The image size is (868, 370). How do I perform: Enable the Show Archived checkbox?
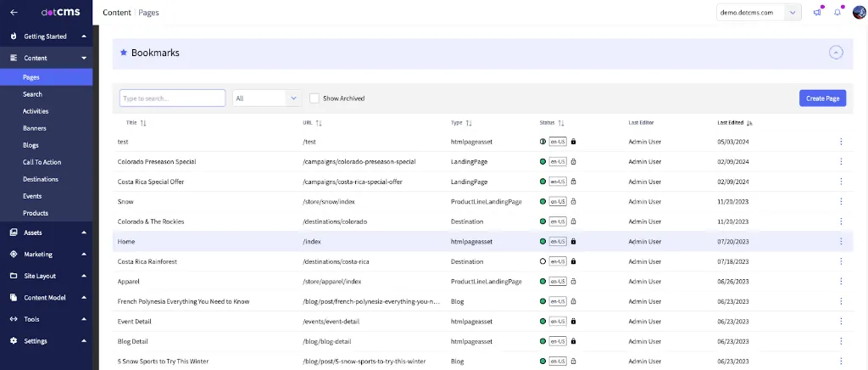point(314,98)
